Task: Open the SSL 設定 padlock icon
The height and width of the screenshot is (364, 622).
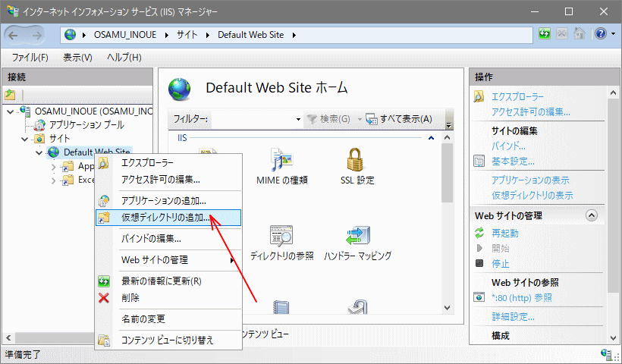Action: (x=357, y=159)
